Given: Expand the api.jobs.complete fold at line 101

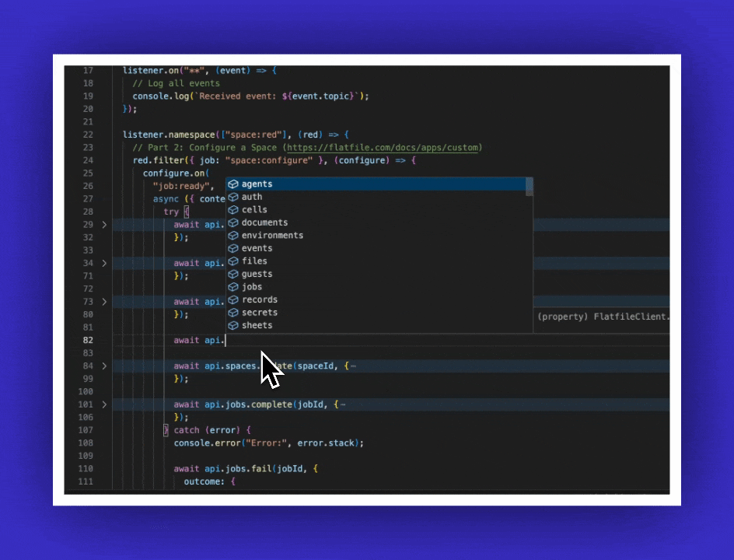Looking at the screenshot, I should pos(105,404).
